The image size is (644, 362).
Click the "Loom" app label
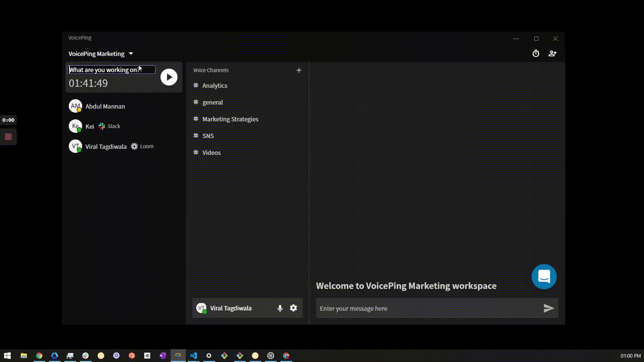(147, 146)
